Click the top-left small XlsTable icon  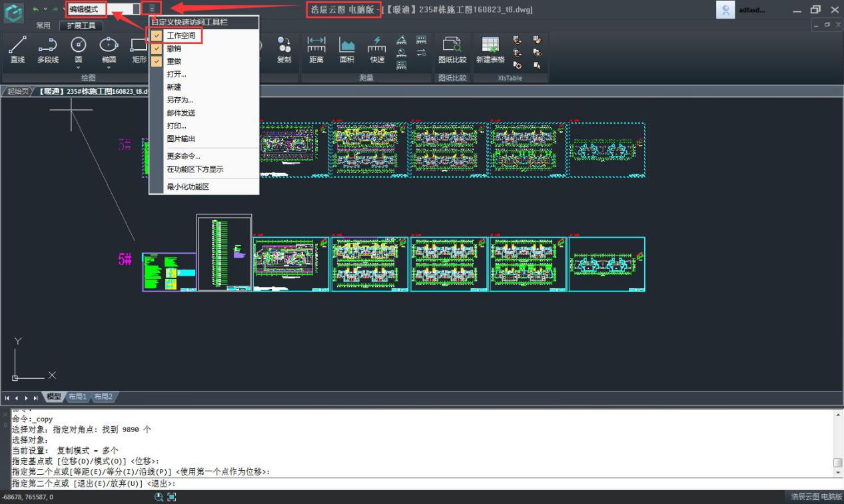(x=517, y=40)
